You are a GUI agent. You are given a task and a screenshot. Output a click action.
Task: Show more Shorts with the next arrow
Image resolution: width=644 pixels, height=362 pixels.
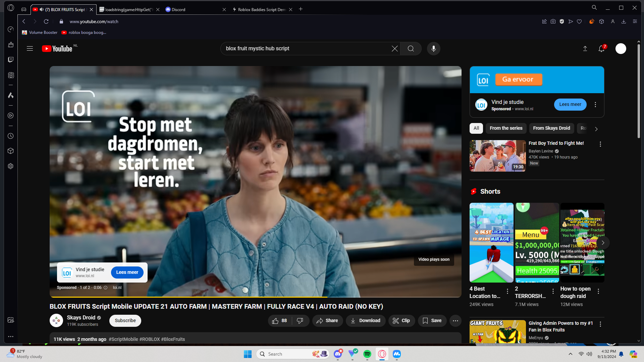(x=603, y=243)
